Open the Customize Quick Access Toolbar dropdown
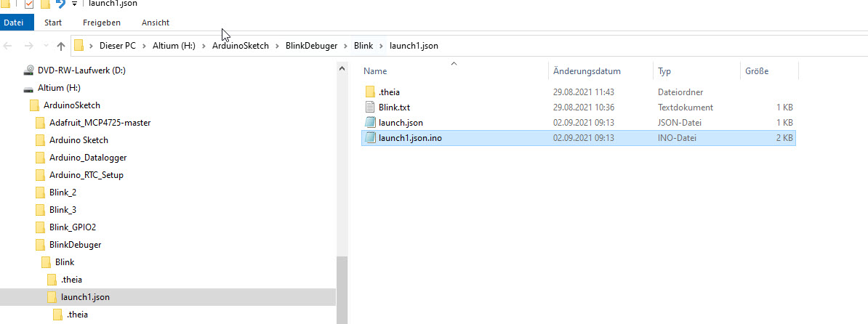The image size is (868, 324). point(74,4)
